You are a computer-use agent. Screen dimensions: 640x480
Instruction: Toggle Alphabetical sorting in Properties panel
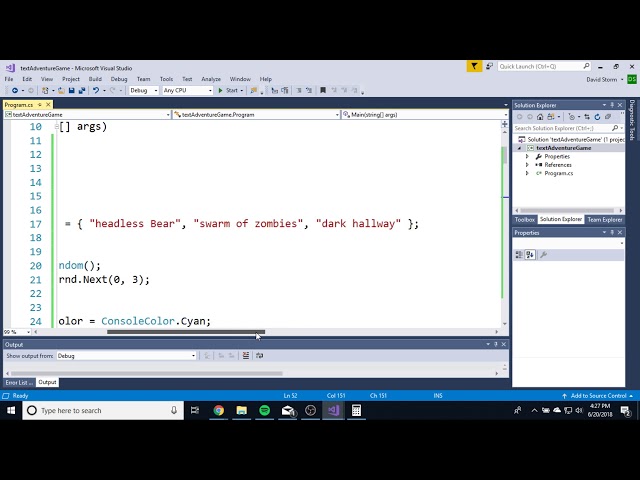click(x=530, y=255)
